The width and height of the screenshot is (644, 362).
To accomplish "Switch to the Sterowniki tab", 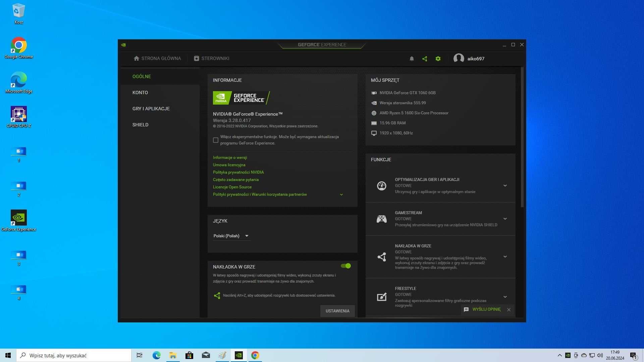I will (x=212, y=58).
